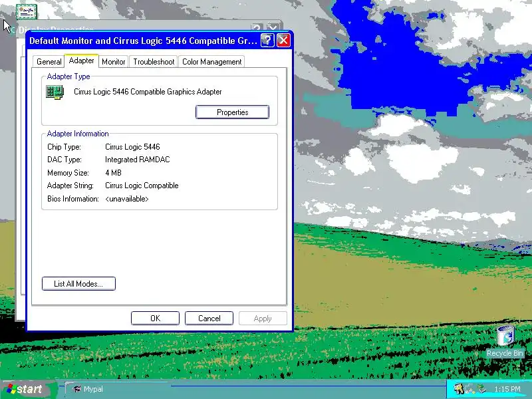Click the dialog title bar text
Screen dimensions: 532x399
(143, 41)
